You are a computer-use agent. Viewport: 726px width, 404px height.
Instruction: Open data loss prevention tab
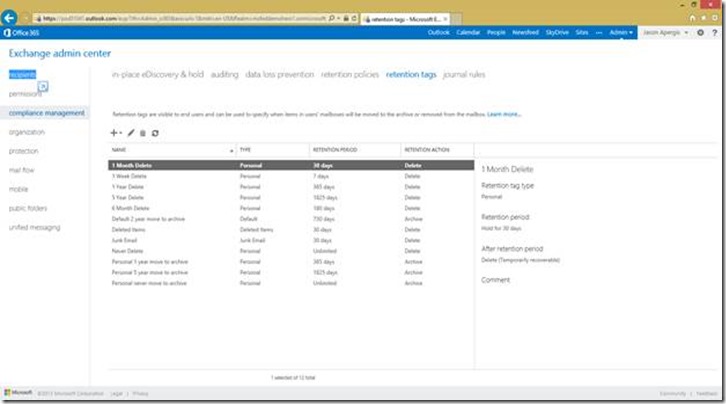point(280,75)
